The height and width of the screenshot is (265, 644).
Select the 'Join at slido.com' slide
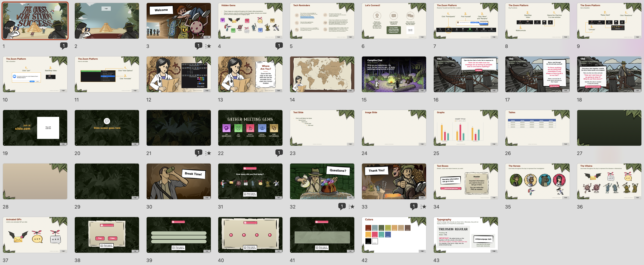pyautogui.click(x=35, y=128)
